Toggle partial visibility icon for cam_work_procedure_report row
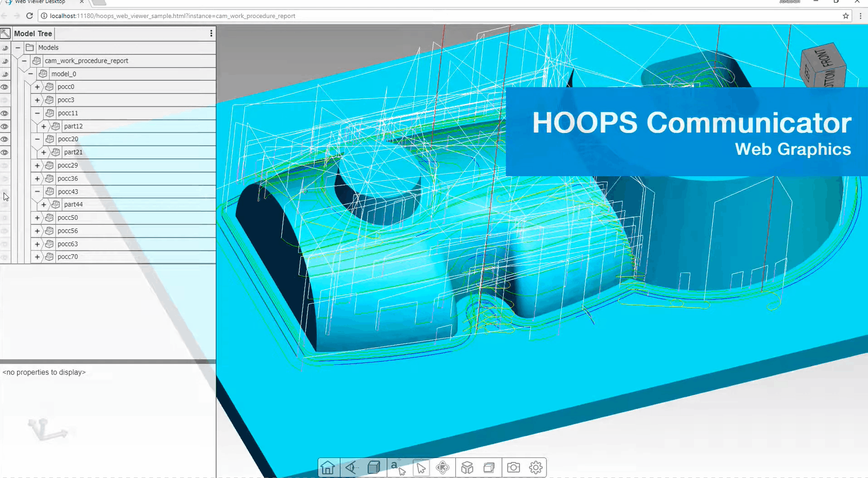Image resolution: width=868 pixels, height=478 pixels. coord(5,61)
